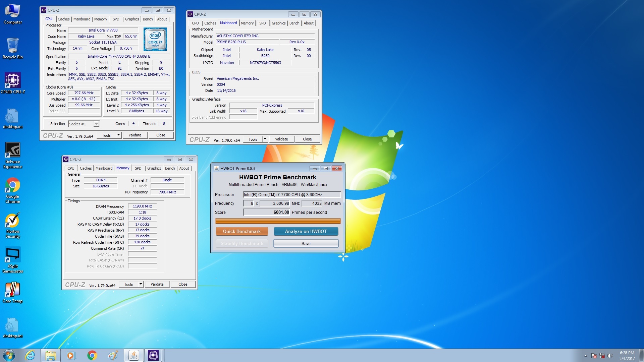The height and width of the screenshot is (362, 644).
Task: Click the DRAM Frequency value 1198.0 MHz
Action: tap(142, 206)
